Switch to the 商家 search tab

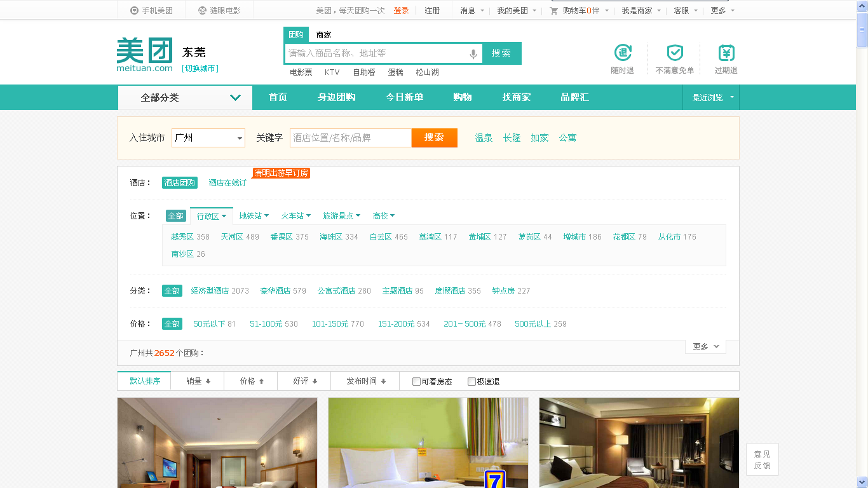pos(324,35)
